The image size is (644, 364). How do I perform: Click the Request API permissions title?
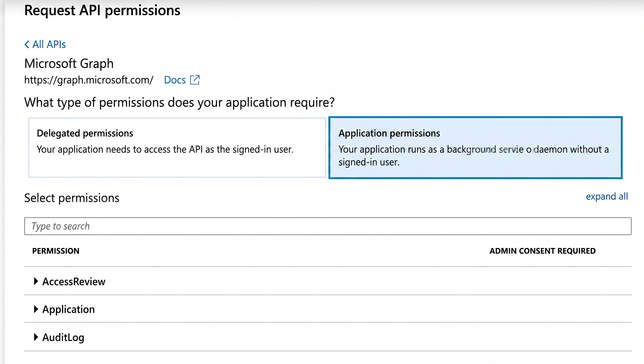click(x=102, y=10)
